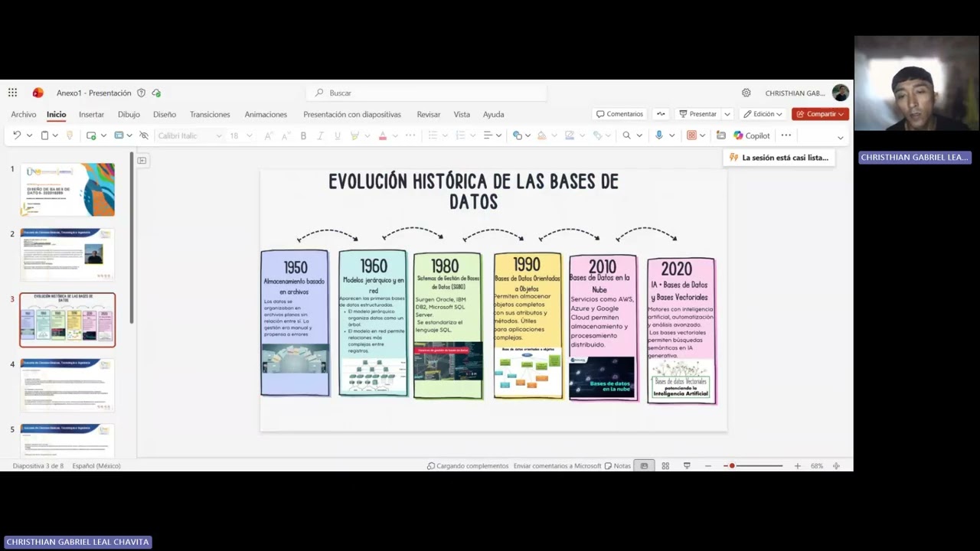This screenshot has height=551, width=980.
Task: Click the shapes insert icon
Action: [518, 135]
